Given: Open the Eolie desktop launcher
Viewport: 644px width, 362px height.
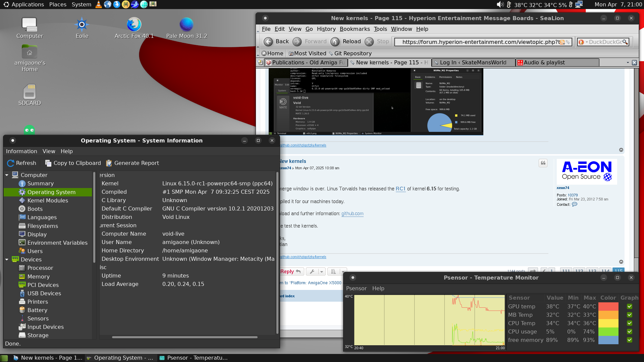Looking at the screenshot, I should [82, 28].
